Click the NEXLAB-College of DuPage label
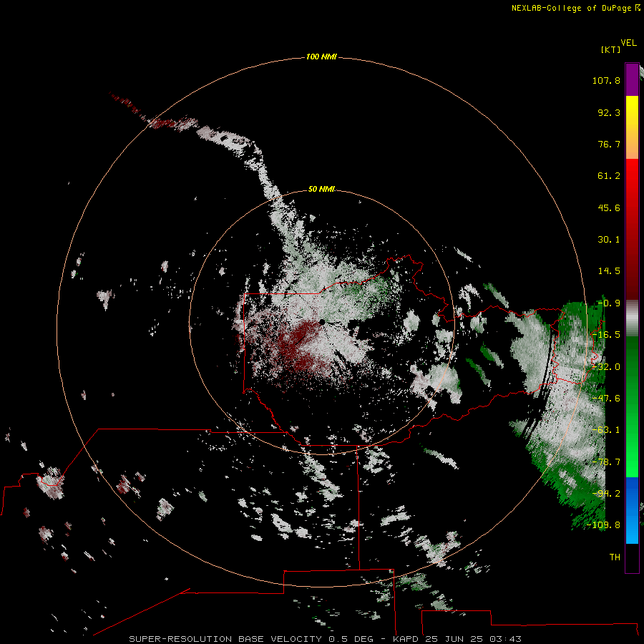The image size is (644, 644). (x=572, y=8)
